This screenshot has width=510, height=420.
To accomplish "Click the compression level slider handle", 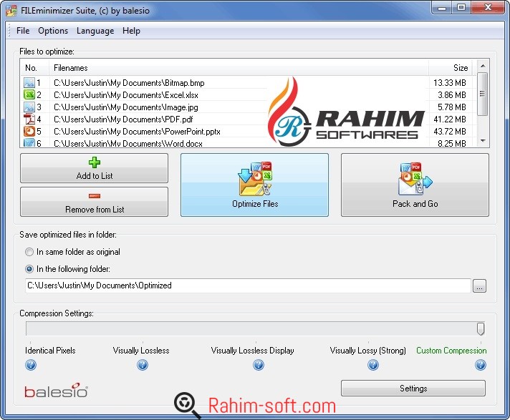I will pyautogui.click(x=481, y=328).
